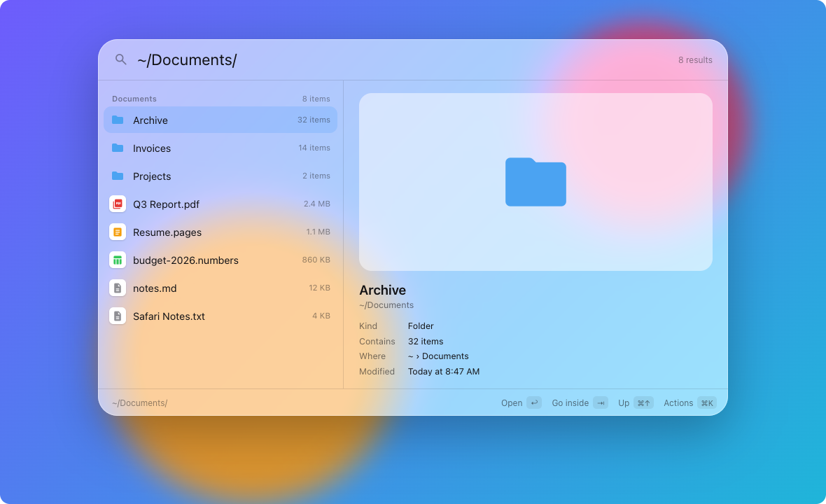Viewport: 826px width, 504px height.
Task: Click the Archive folder icon in list
Action: (118, 120)
